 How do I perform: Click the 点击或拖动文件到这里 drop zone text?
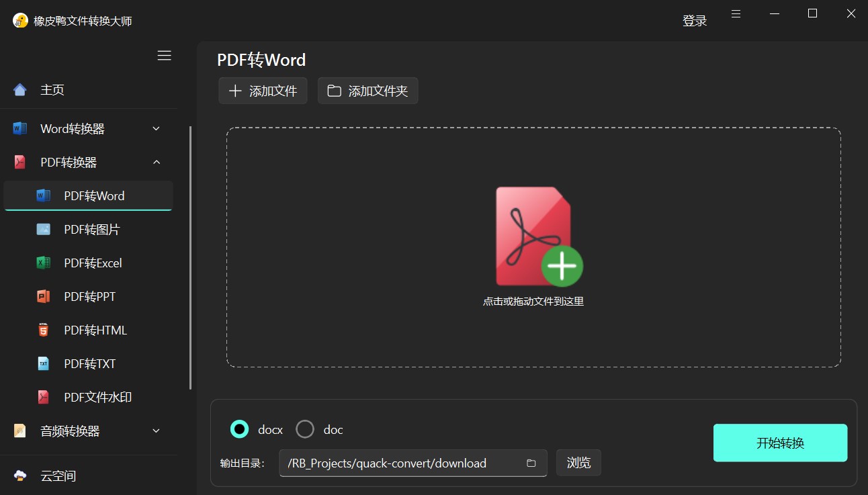(533, 302)
